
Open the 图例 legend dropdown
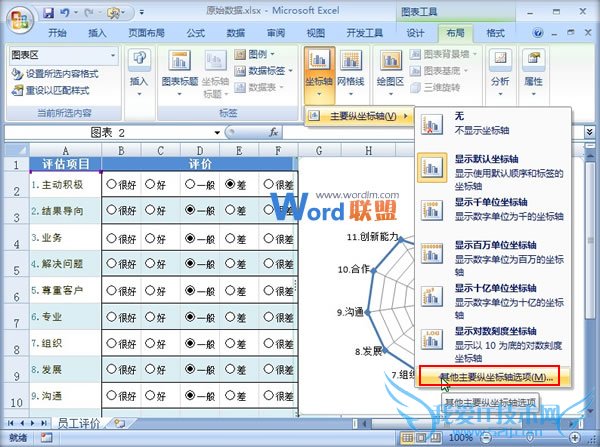pyautogui.click(x=272, y=54)
